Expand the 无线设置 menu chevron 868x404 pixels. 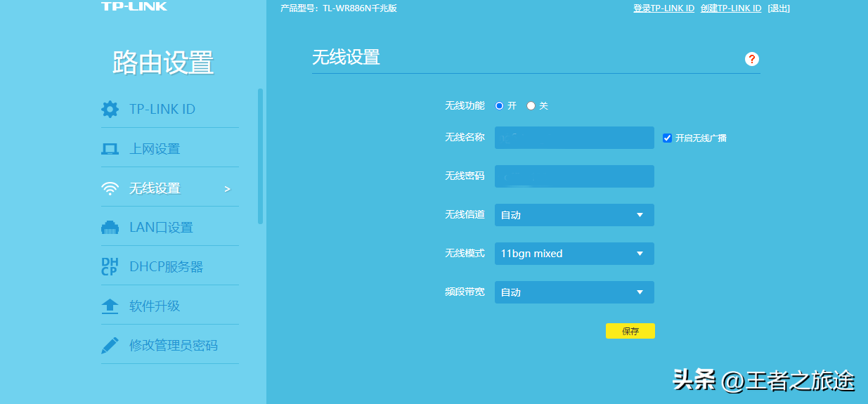pos(227,189)
